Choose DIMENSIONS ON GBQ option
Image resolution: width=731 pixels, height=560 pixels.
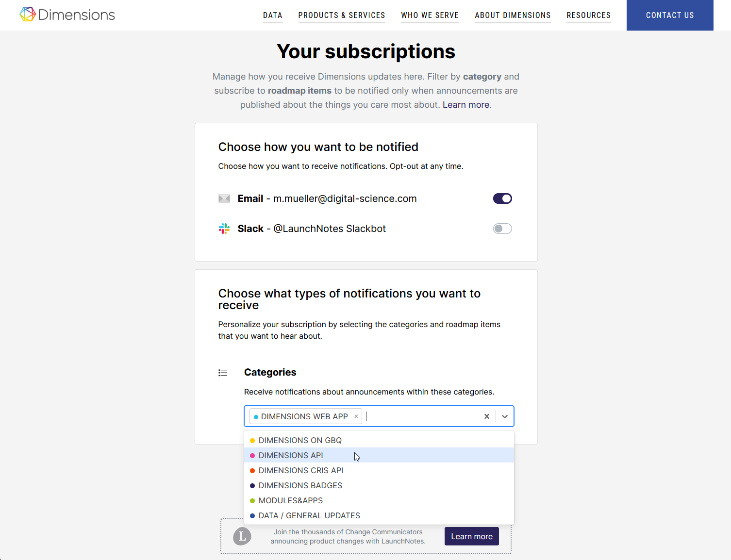300,440
